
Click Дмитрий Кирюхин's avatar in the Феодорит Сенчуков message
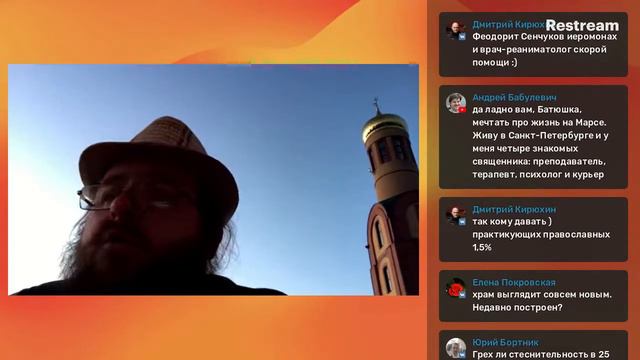point(456,31)
